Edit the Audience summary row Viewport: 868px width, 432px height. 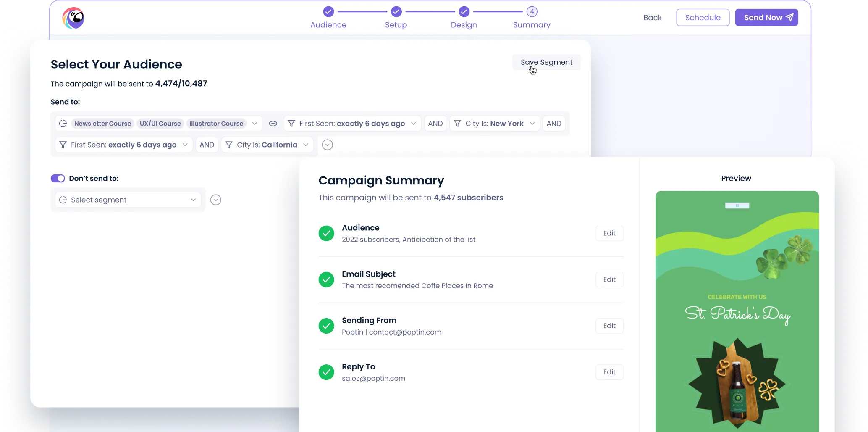pos(610,233)
